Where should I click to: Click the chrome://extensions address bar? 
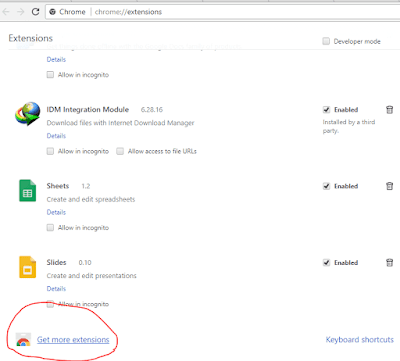tap(222, 12)
